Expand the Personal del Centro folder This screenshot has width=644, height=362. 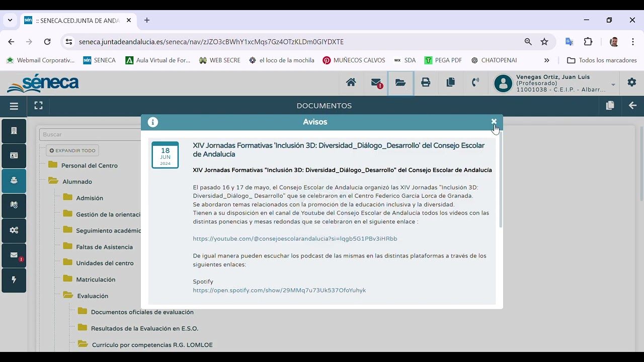(x=83, y=165)
